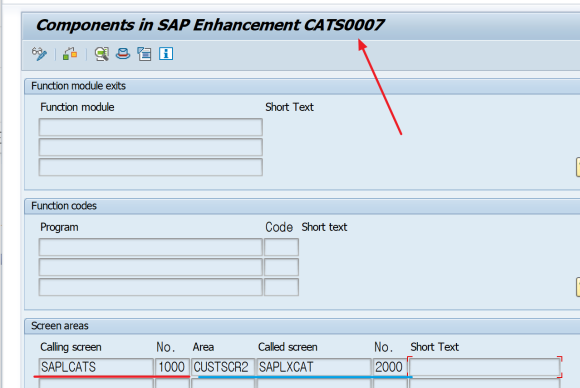The height and width of the screenshot is (388, 580).
Task: Click the title 'Components in SAP Enhancement CATS0007'
Action: 210,25
